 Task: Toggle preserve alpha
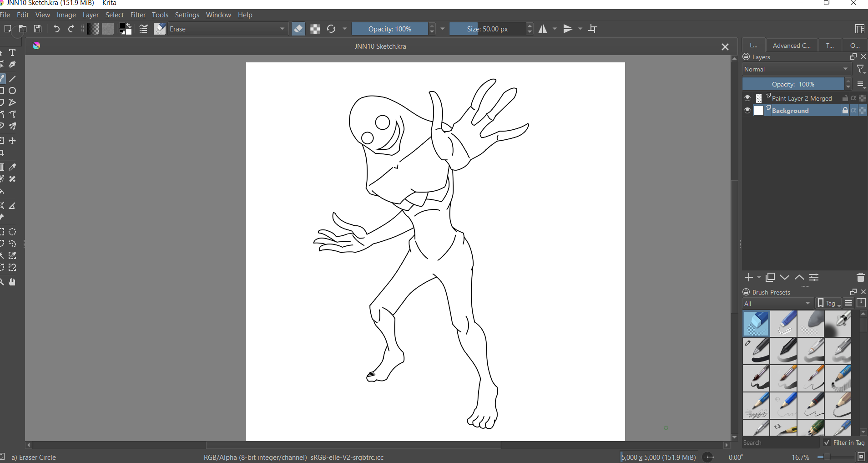click(315, 29)
